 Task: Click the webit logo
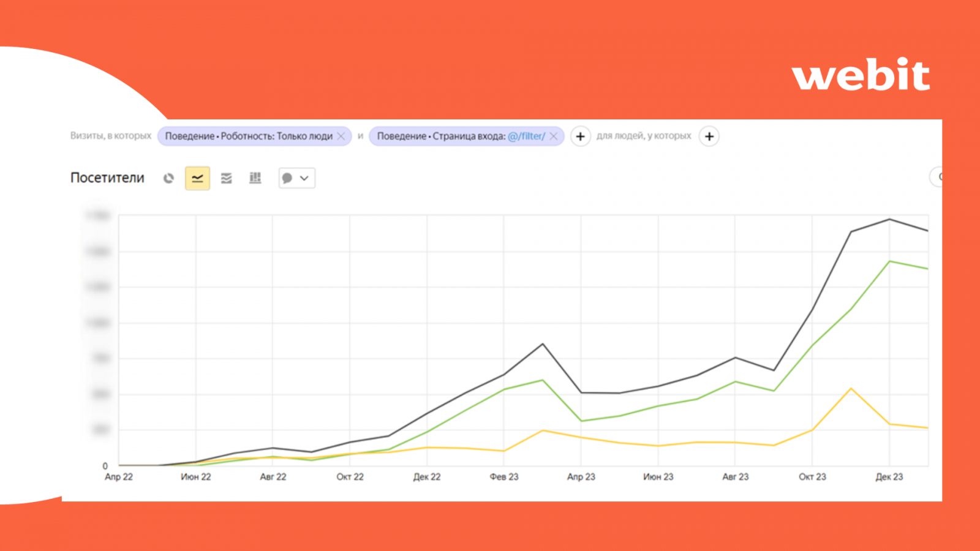(x=861, y=75)
